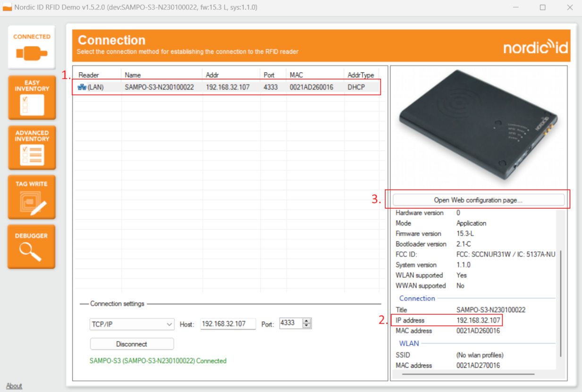Click the FCC ID value
This screenshot has height=392, width=582.
[506, 254]
